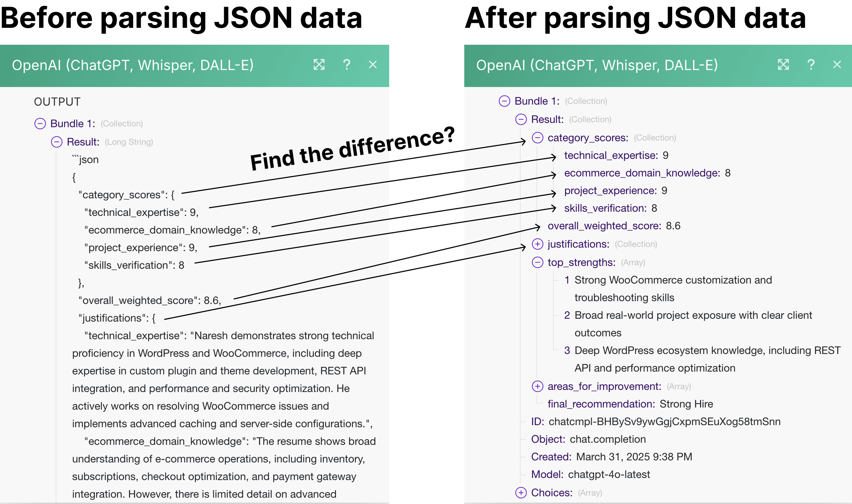Click the Naresh demonstrates strong technical paragraph

pos(223,380)
